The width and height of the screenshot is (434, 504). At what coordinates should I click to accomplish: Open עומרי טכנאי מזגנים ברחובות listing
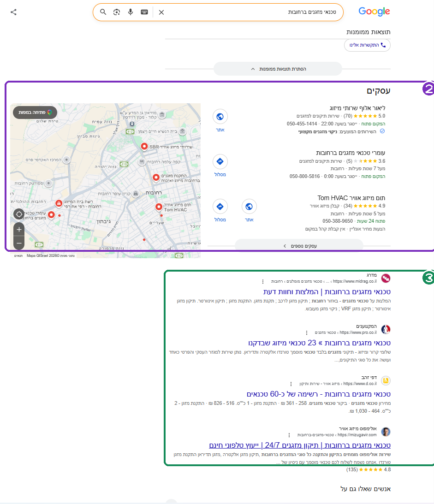tap(351, 153)
